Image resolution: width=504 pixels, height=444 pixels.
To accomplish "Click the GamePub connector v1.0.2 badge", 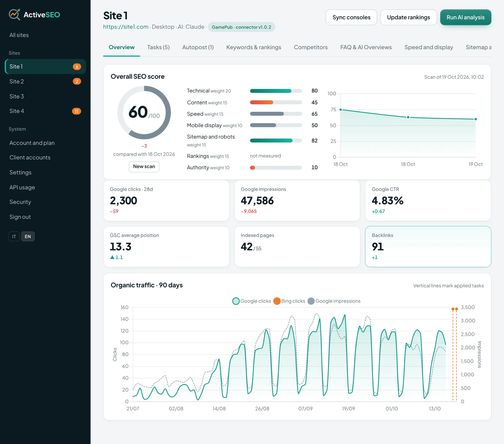I will point(241,27).
